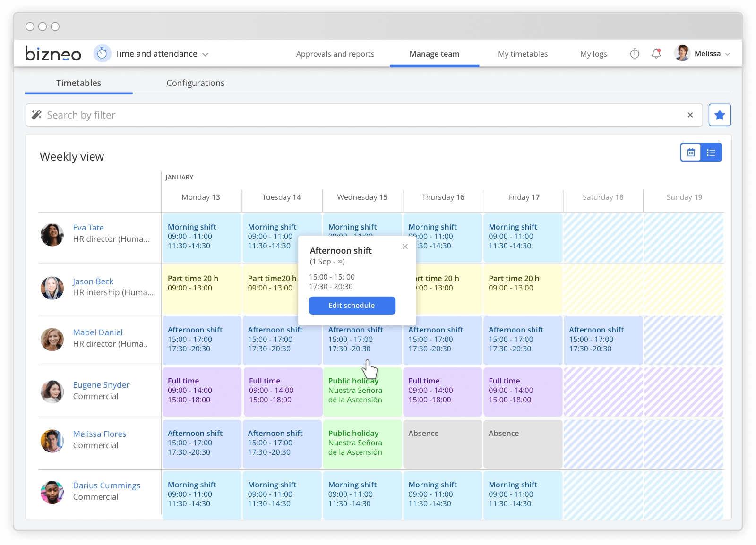Go to Approvals and reports
This screenshot has height=545, width=756.
coord(335,54)
